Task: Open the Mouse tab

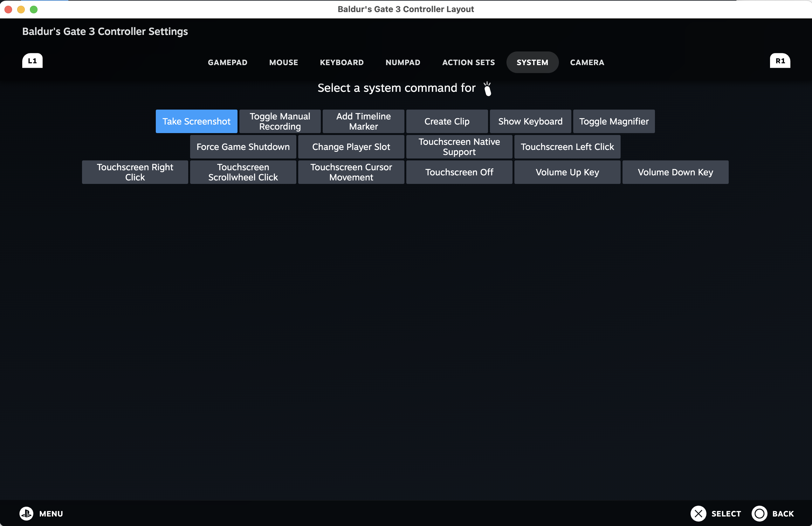Action: [x=284, y=62]
